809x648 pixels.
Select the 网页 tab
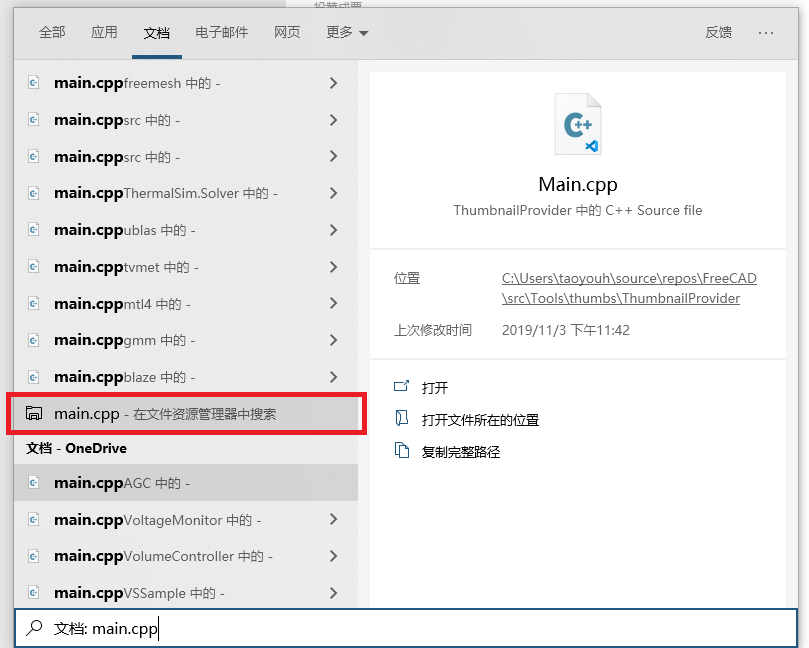click(x=287, y=33)
